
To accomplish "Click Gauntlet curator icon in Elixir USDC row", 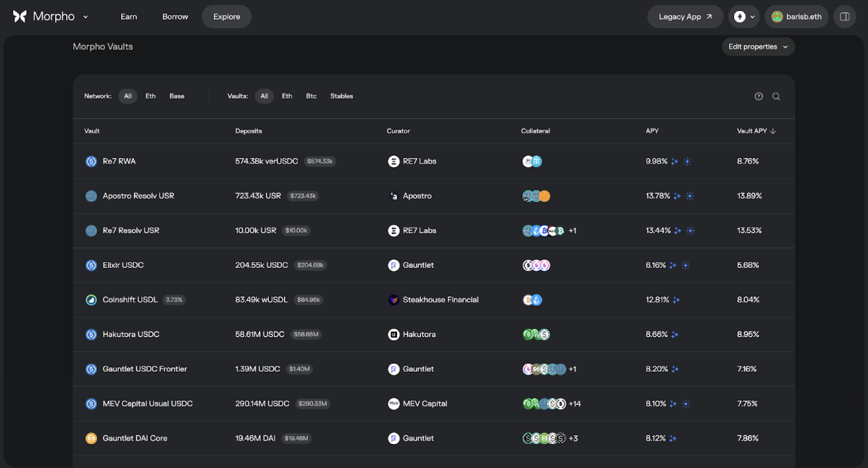I will click(393, 266).
